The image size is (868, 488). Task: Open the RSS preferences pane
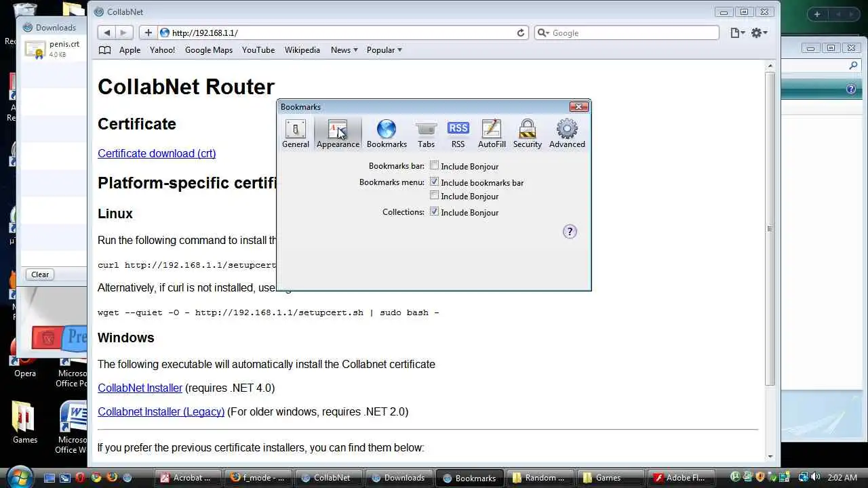tap(458, 134)
